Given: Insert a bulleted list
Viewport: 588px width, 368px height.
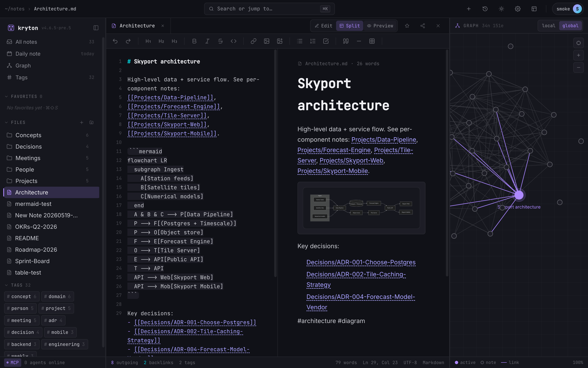Looking at the screenshot, I should 300,41.
